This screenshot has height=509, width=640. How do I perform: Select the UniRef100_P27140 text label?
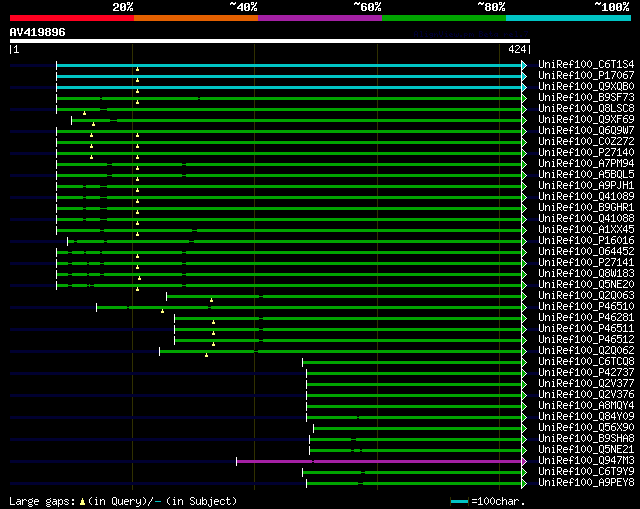coord(586,153)
